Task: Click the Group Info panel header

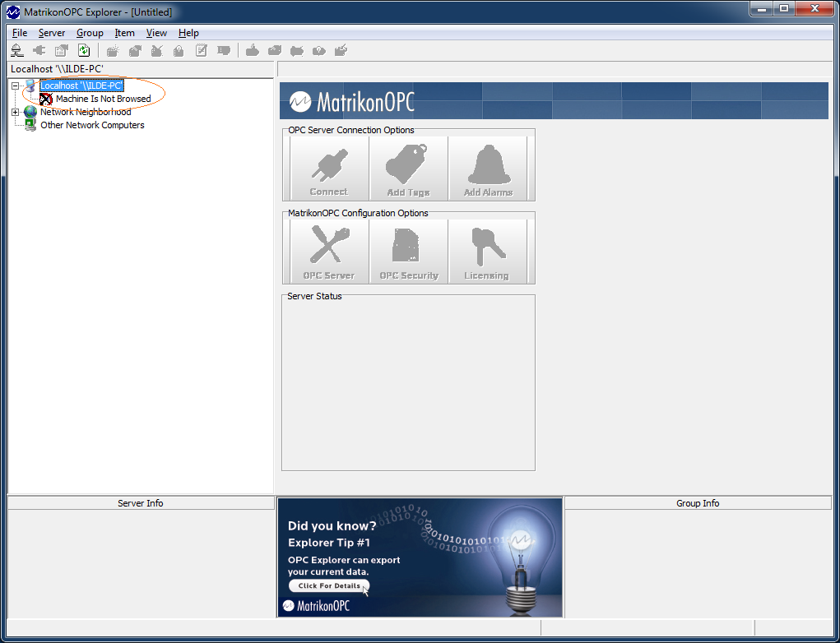Action: coord(698,503)
